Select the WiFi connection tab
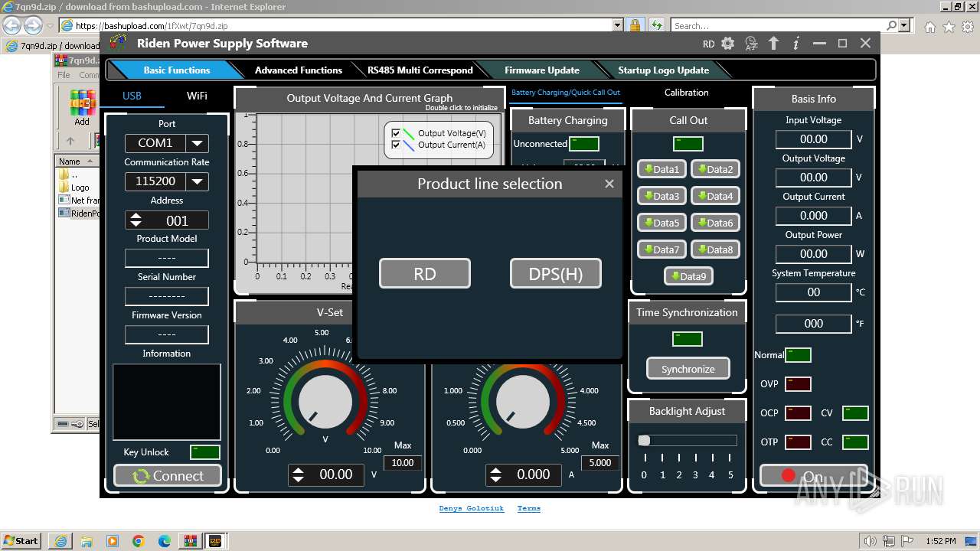The width and height of the screenshot is (980, 551). pos(197,96)
